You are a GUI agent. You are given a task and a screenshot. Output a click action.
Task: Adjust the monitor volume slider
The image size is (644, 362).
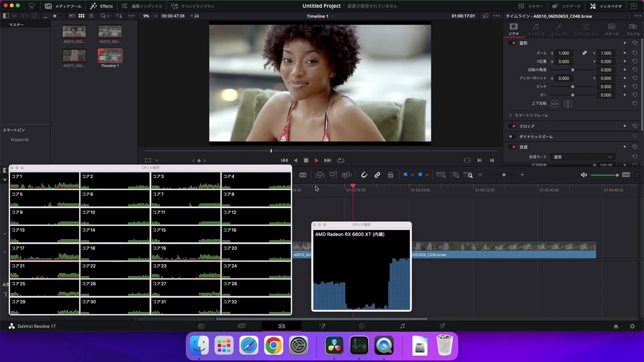pos(604,175)
